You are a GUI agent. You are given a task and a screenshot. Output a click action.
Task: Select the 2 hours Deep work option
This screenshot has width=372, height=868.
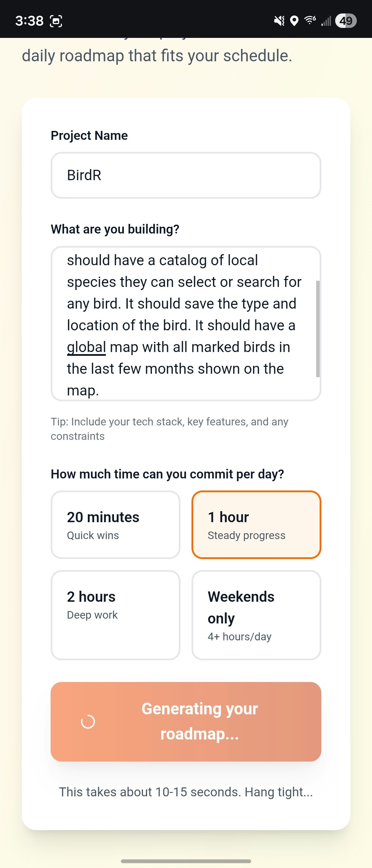point(115,615)
